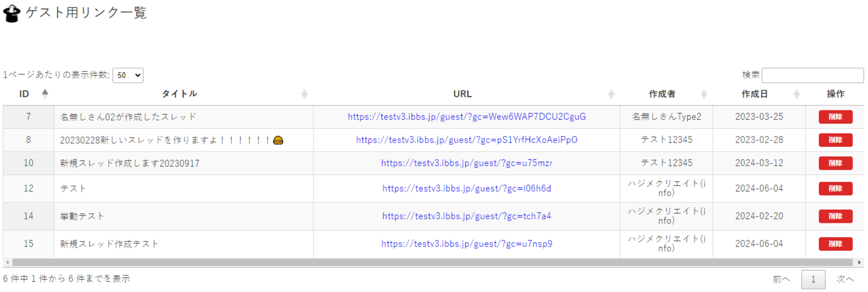Delete row 7 with 削除 button
The image size is (868, 292).
click(835, 117)
